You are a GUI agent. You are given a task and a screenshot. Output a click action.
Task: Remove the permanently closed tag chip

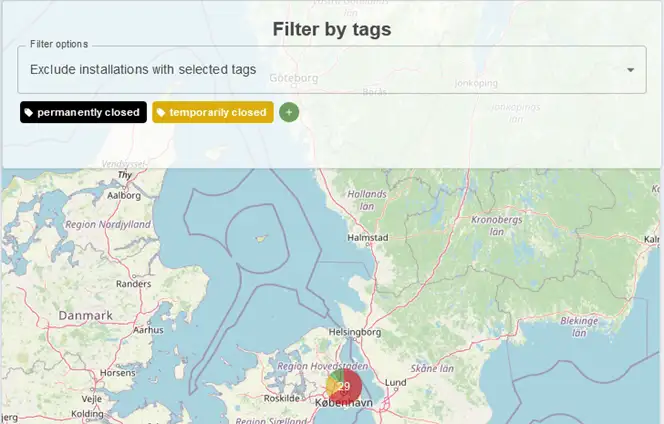click(83, 112)
